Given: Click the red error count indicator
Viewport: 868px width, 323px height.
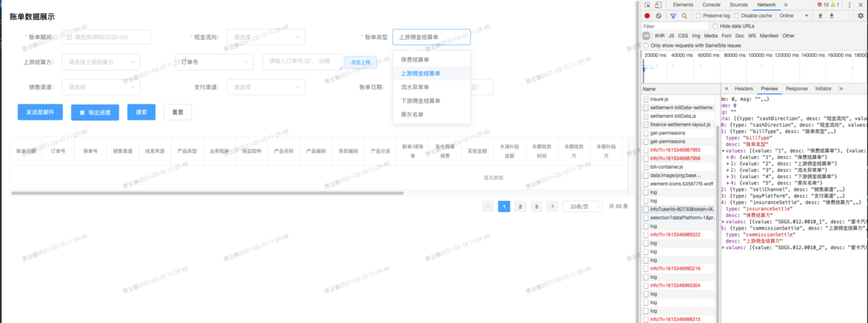Looking at the screenshot, I should (x=823, y=5).
